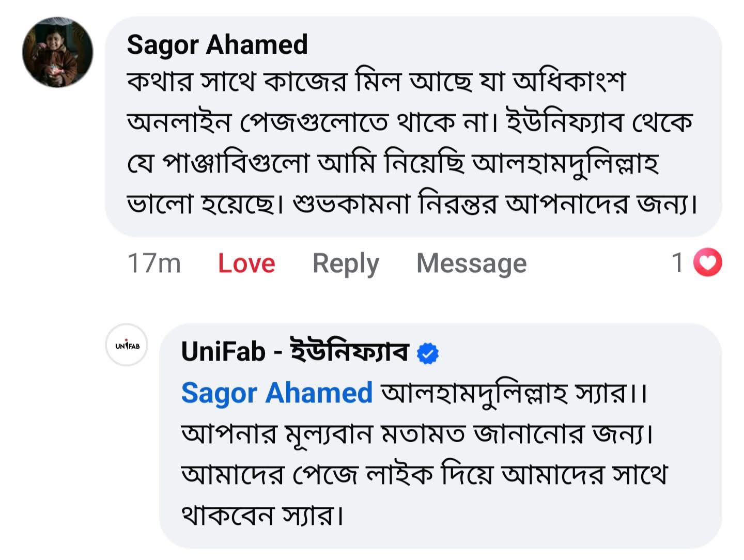The width and height of the screenshot is (744, 560).
Task: Follow the blue Sagor Ahamed mention
Action: 276,393
